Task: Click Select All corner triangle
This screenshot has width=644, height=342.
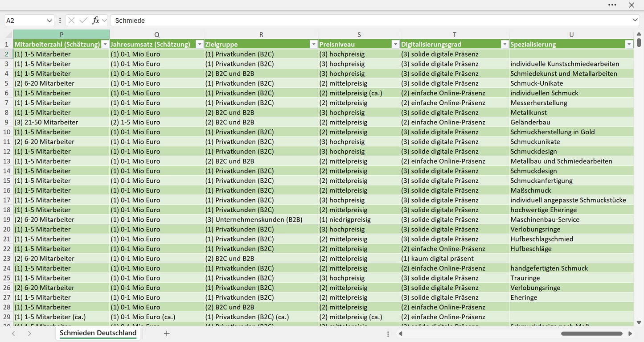Action: point(8,35)
